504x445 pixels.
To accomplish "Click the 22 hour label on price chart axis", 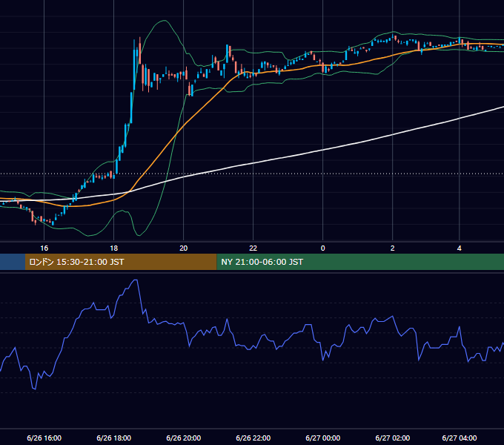I will click(x=253, y=248).
